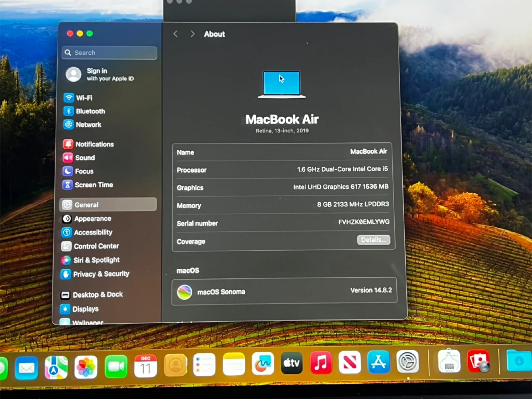Image resolution: width=532 pixels, height=399 pixels.
Task: Open Desktop & Dock settings
Action: (x=97, y=295)
